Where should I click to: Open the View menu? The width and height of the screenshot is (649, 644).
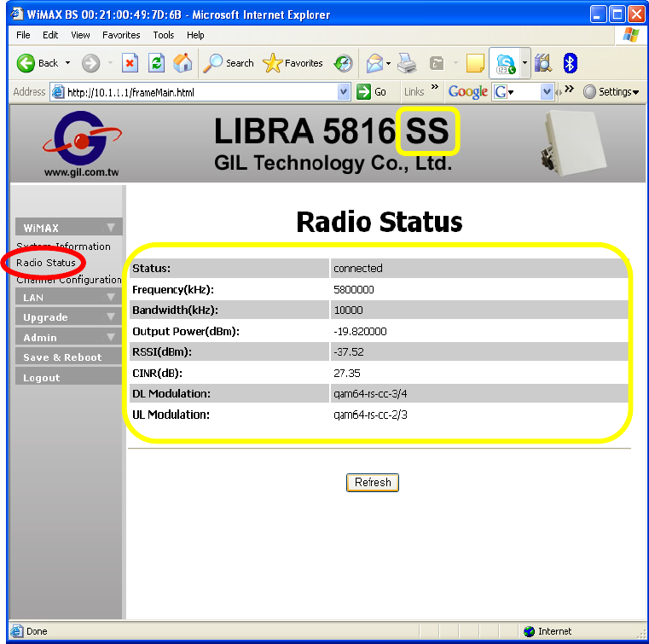coord(80,35)
